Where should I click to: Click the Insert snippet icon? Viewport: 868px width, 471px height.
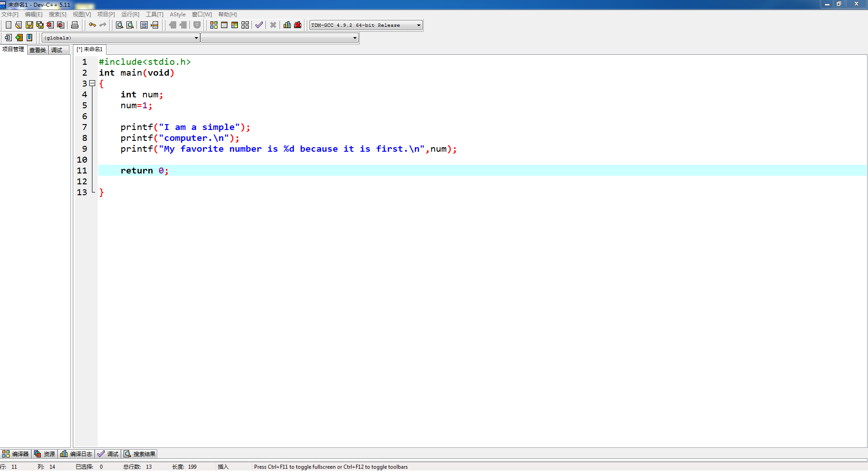pos(8,38)
